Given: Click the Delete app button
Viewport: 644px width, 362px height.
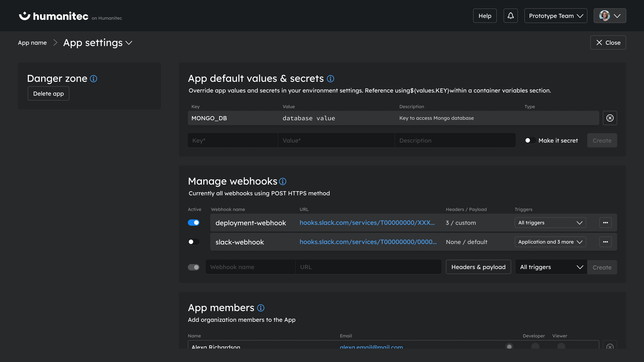Looking at the screenshot, I should (48, 93).
